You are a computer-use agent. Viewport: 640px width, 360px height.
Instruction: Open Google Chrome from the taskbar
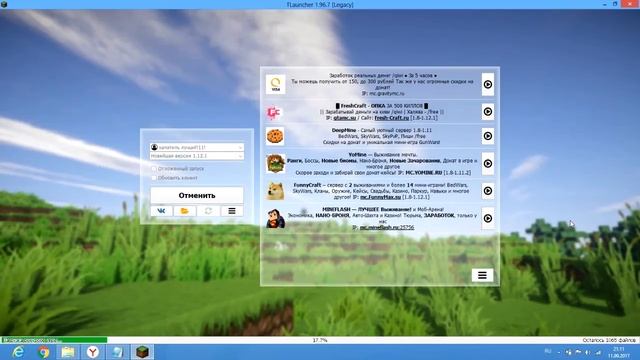(x=43, y=352)
